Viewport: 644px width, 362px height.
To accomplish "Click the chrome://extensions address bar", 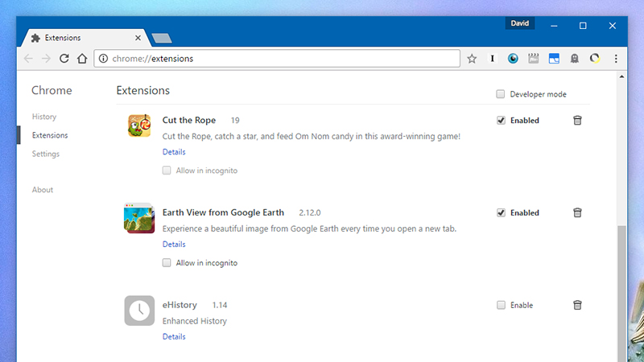I will tap(277, 59).
